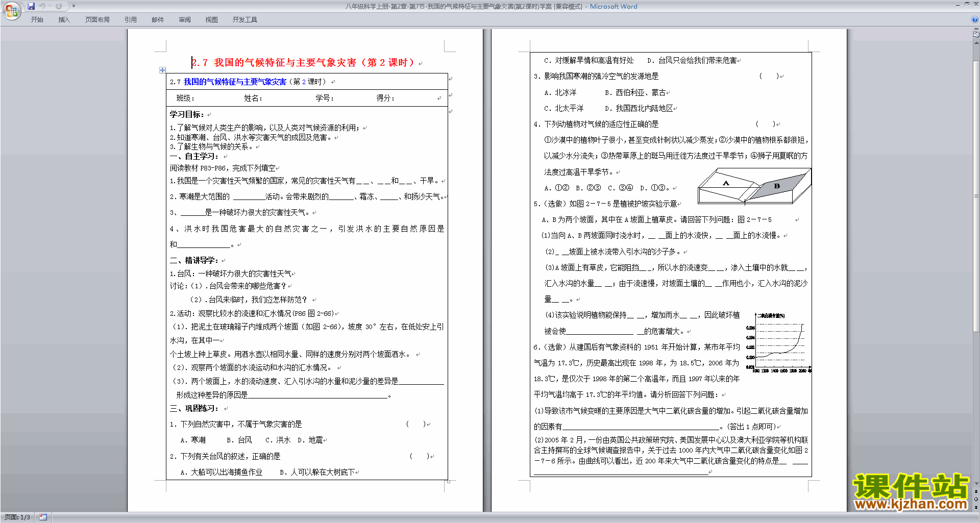Switch to the 插入 ribbon tab
The height and width of the screenshot is (523, 980).
point(64,19)
